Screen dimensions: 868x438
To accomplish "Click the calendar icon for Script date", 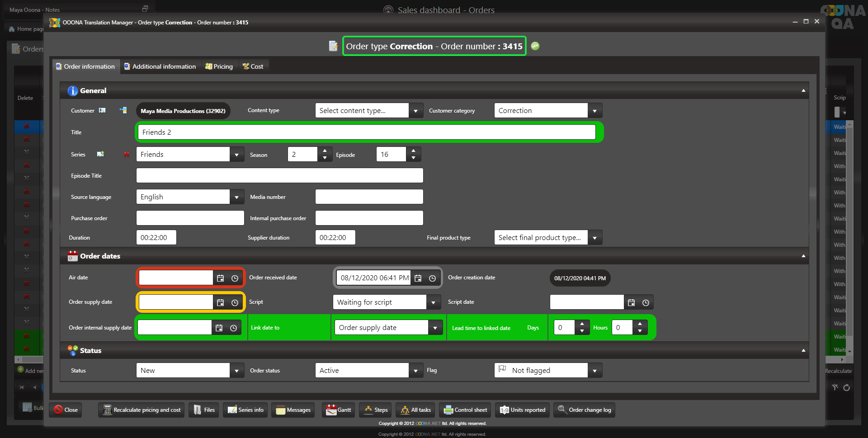I will [631, 303].
